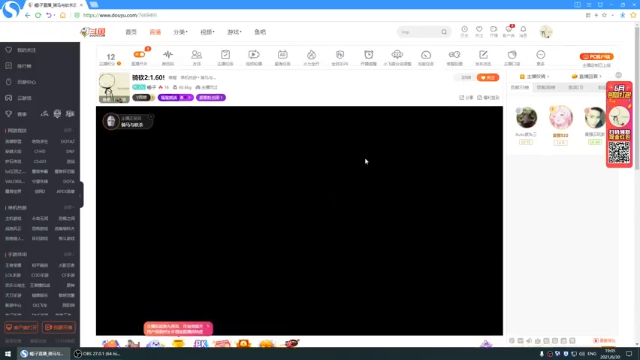
Task: Collapse the left sidebar with edge handle
Action: coord(81,195)
